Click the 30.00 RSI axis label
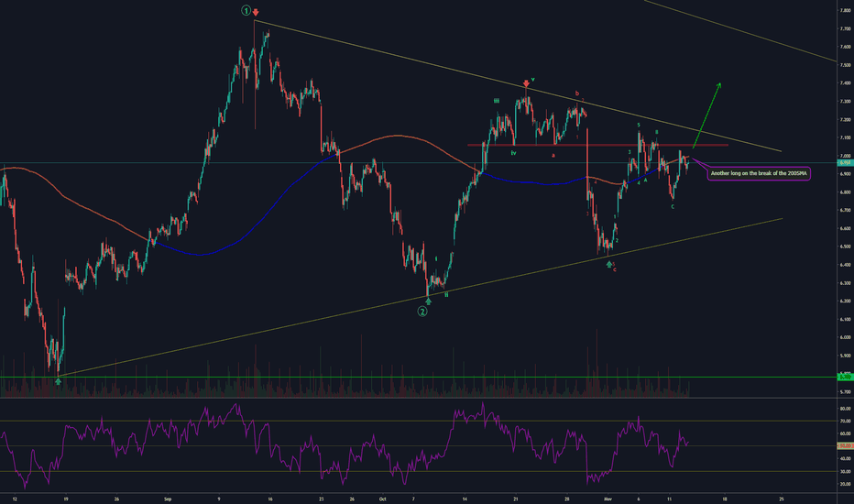This screenshot has width=854, height=504. pyautogui.click(x=846, y=471)
